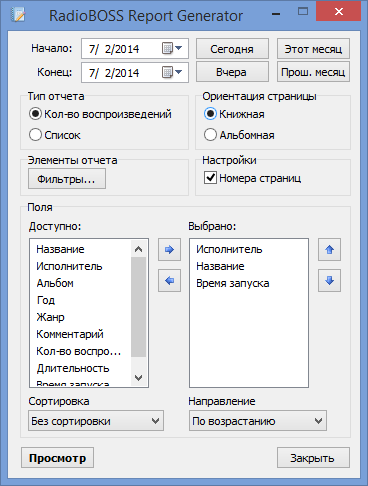Click the right arrow to add field
The height and width of the screenshot is (486, 368).
pos(169,249)
